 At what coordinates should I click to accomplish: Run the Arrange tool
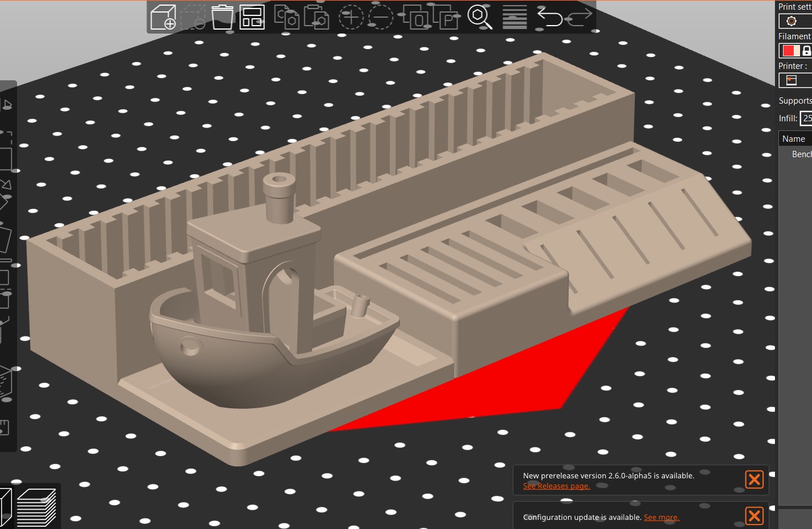tap(252, 18)
